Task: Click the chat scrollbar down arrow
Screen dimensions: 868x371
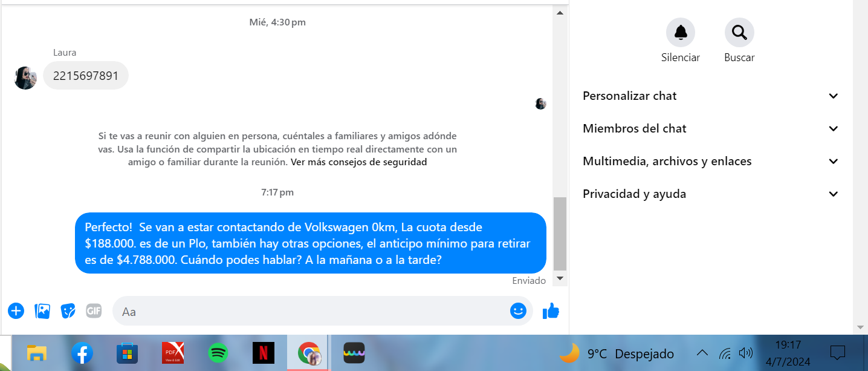Action: point(560,278)
